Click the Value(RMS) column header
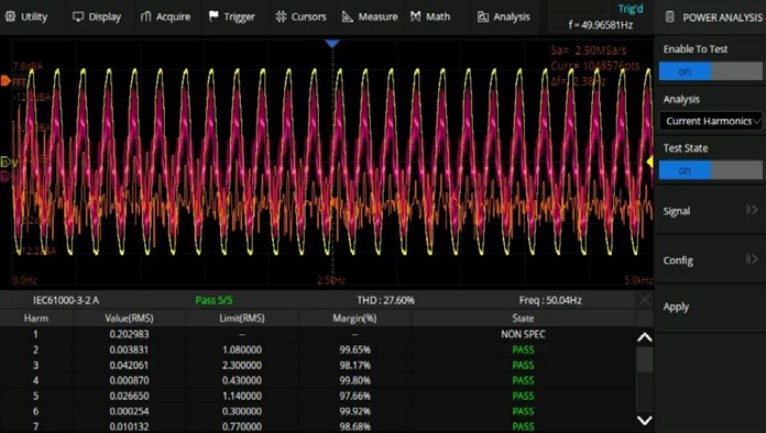766x433 pixels. tap(129, 318)
